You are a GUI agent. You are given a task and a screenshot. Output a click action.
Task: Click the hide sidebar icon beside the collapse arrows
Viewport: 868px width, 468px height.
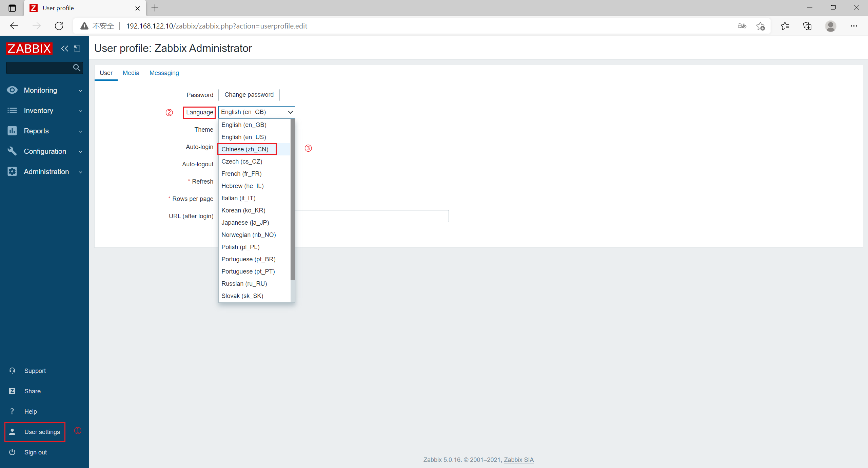(77, 49)
